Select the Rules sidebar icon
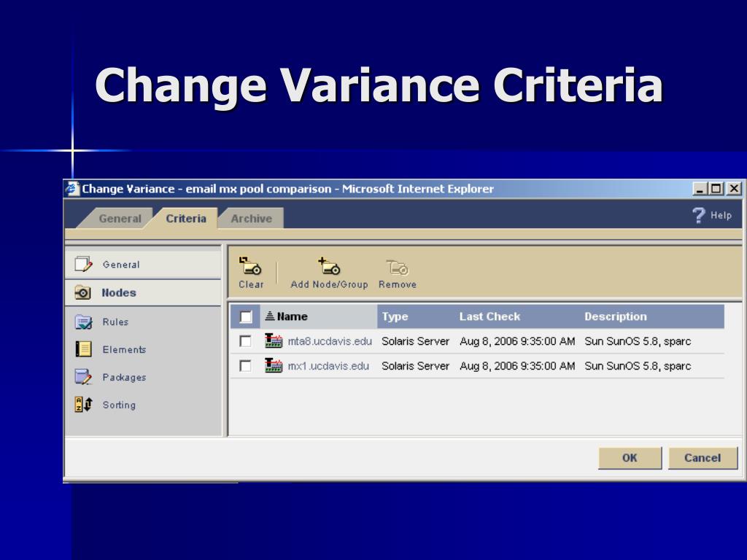The height and width of the screenshot is (560, 747). coord(83,322)
